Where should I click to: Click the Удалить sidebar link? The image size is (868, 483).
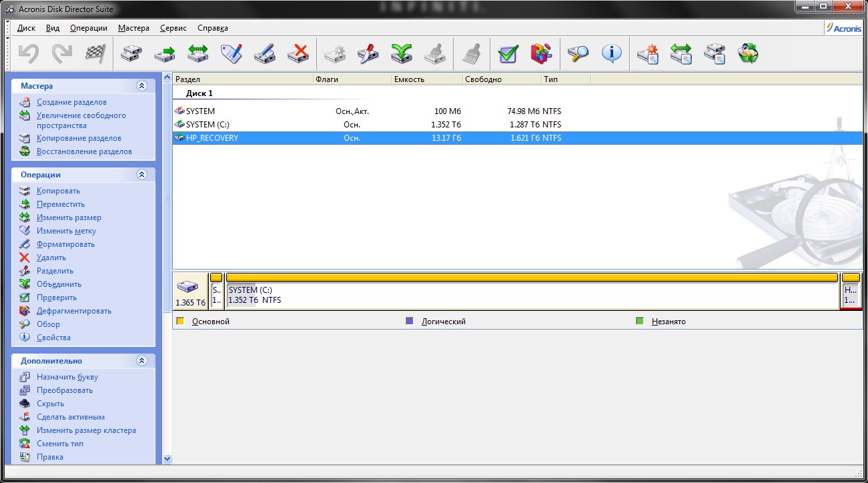click(51, 258)
